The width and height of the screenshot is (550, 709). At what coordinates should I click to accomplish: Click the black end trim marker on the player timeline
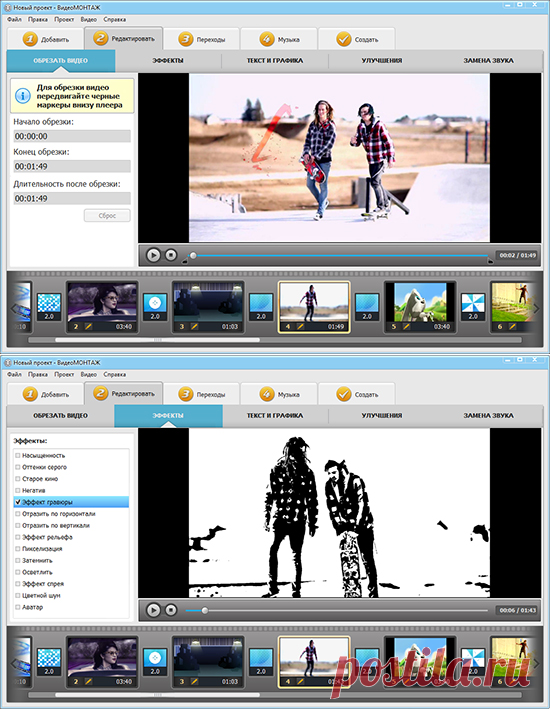490,260
